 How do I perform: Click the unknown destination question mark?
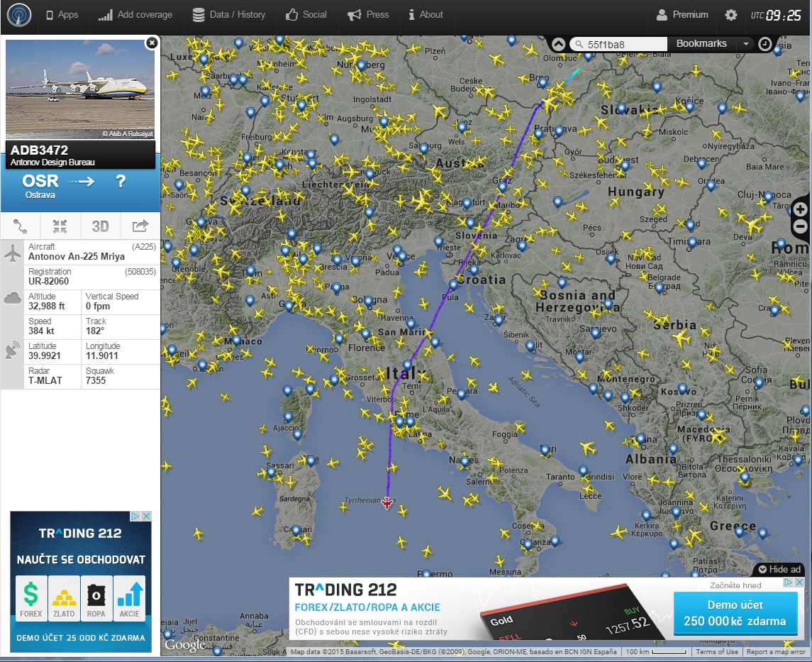click(x=121, y=182)
